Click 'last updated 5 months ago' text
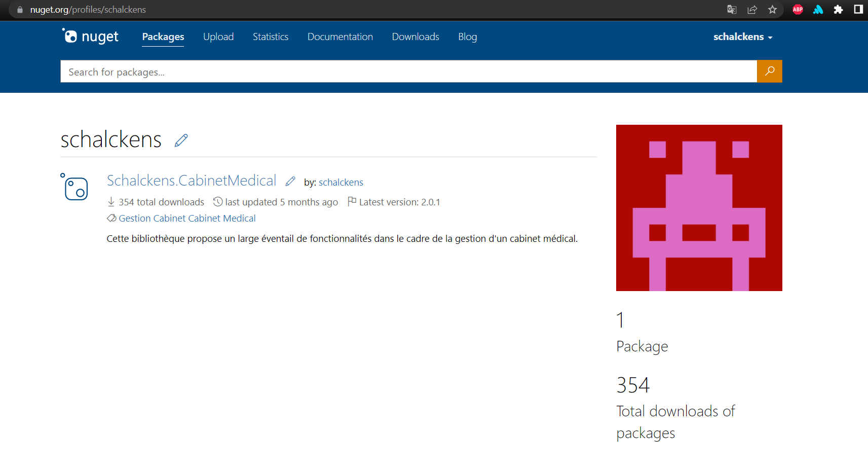 tap(281, 202)
